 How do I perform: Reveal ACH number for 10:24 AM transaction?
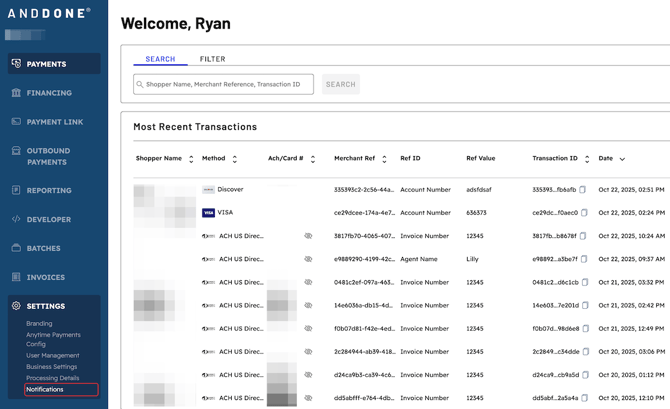tap(309, 236)
